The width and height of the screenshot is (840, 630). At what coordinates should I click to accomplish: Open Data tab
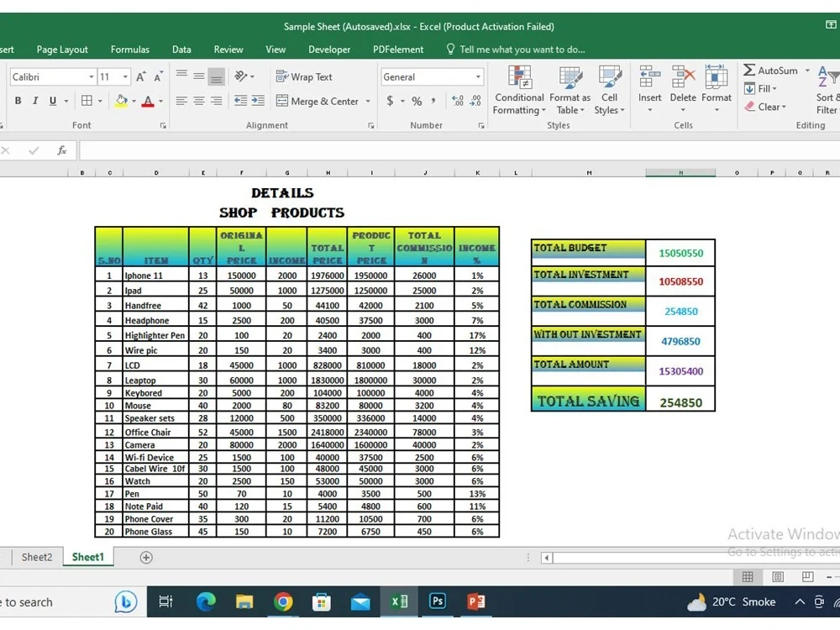click(x=181, y=50)
